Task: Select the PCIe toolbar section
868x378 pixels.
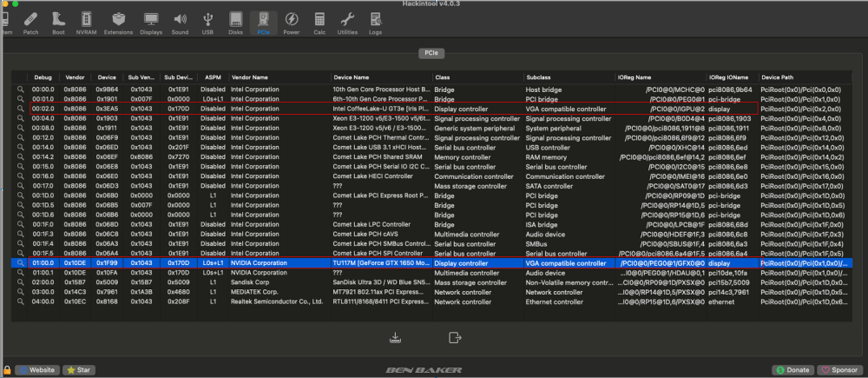Action: [x=264, y=23]
